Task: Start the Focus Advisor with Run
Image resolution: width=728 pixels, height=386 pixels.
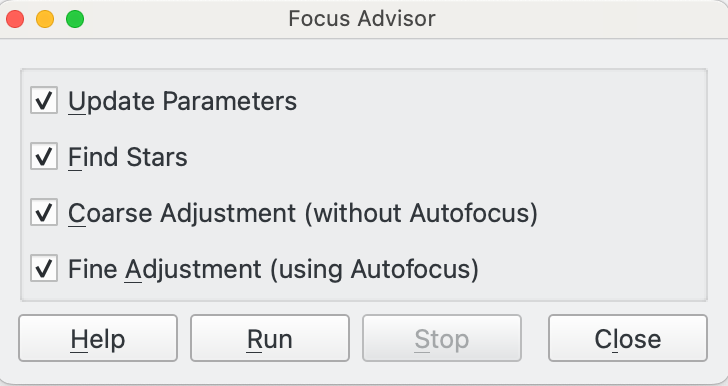Action: click(270, 338)
